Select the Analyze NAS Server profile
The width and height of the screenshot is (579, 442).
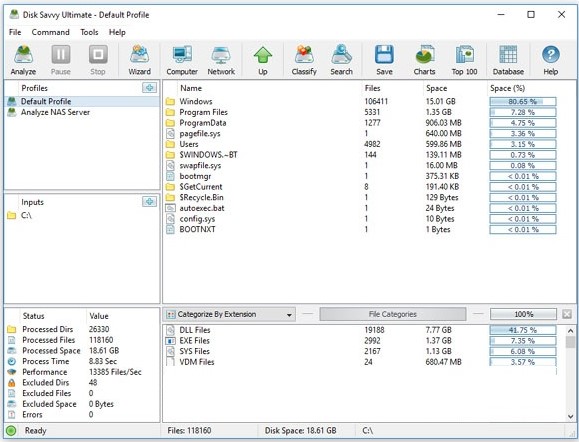coord(82,112)
